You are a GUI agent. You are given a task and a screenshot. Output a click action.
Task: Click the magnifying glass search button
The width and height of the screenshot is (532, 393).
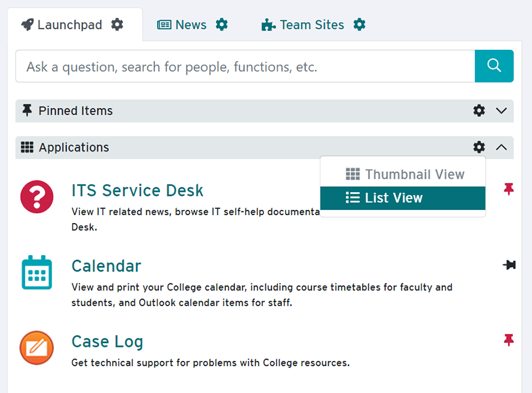coord(494,66)
